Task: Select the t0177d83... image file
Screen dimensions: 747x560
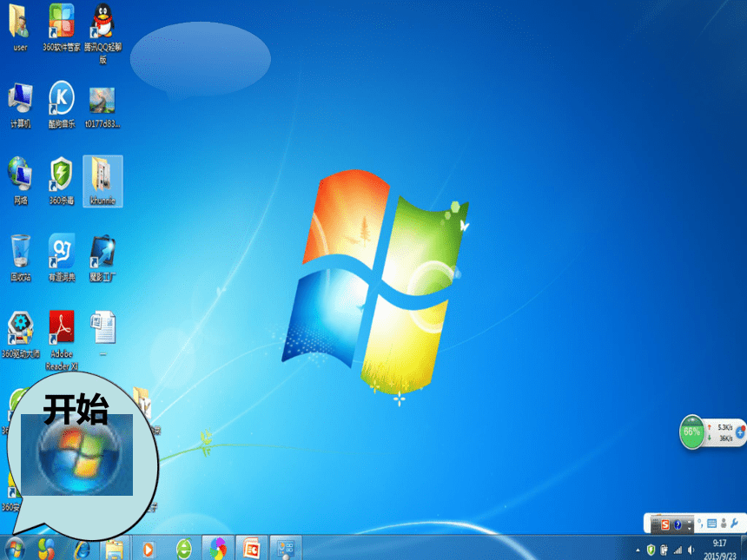Action: 102,108
